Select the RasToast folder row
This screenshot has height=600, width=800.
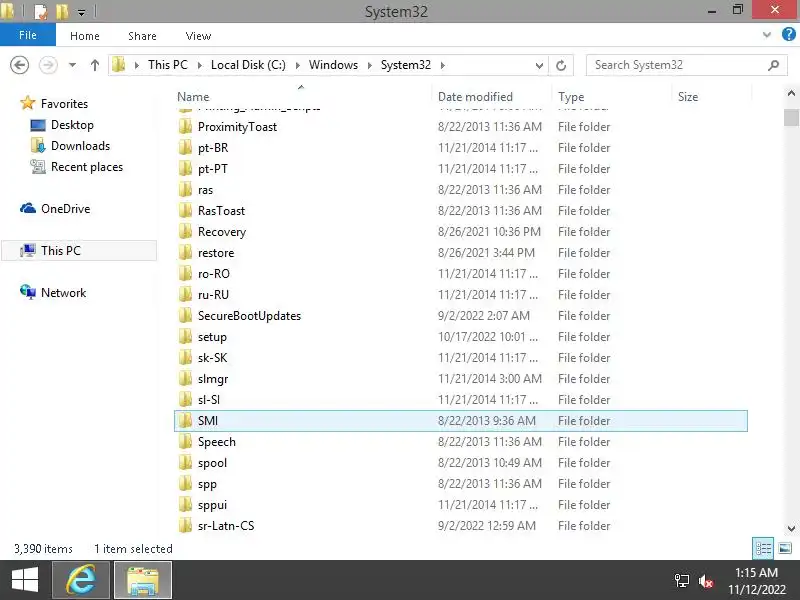point(461,211)
